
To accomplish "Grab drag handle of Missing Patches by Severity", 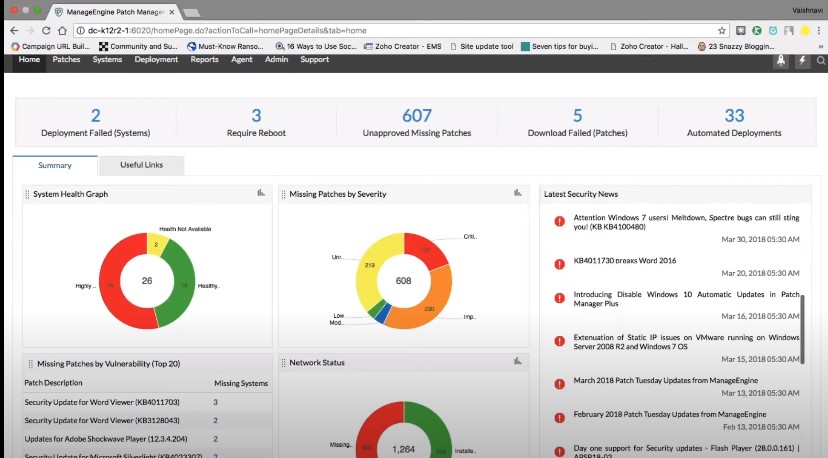I will (284, 194).
